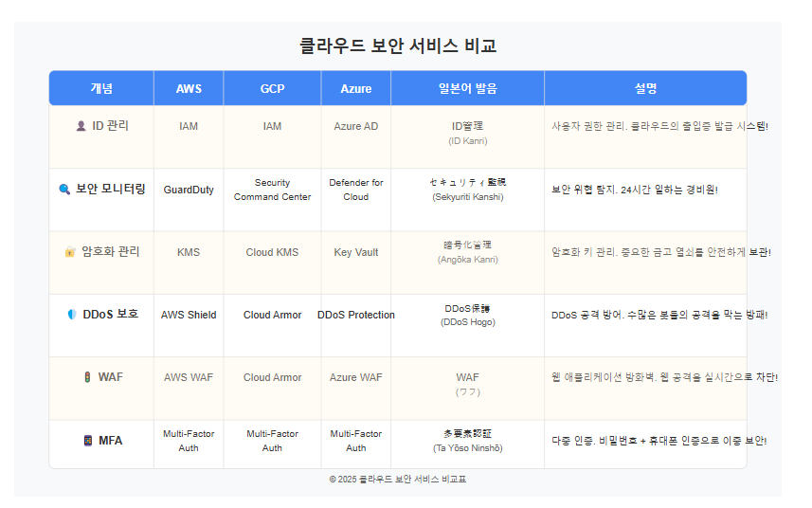Click WAF in the 일본어 발음 column

468,377
